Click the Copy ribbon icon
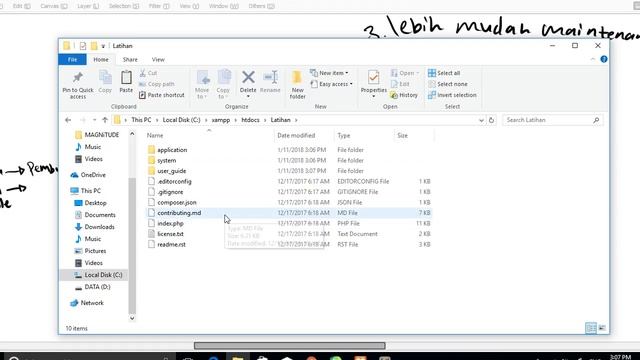 click(105, 77)
